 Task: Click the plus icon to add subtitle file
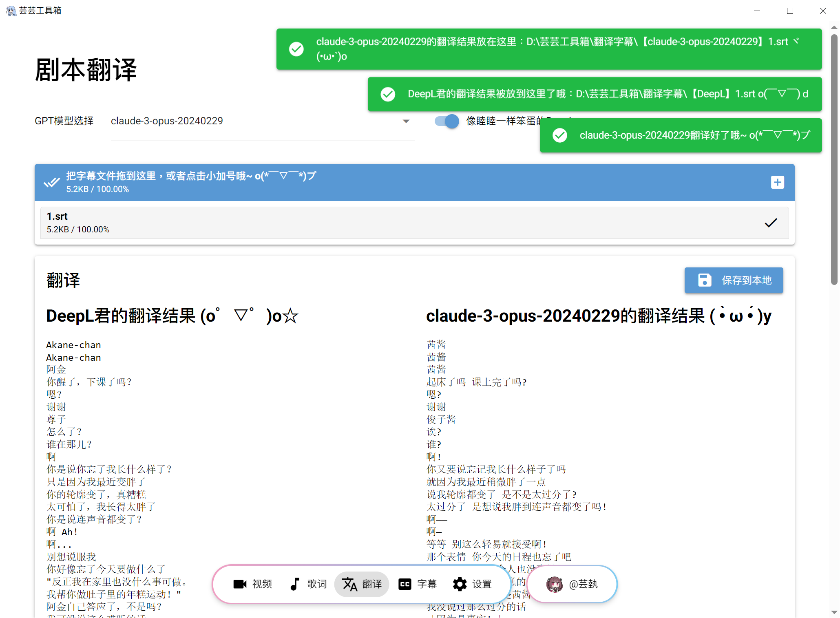tap(777, 182)
